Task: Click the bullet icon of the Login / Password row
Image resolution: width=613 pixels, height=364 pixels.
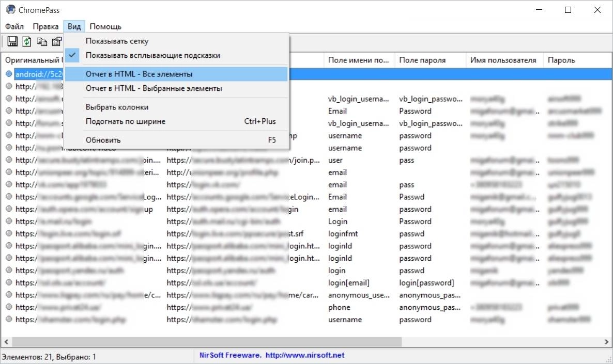Action: [9, 221]
